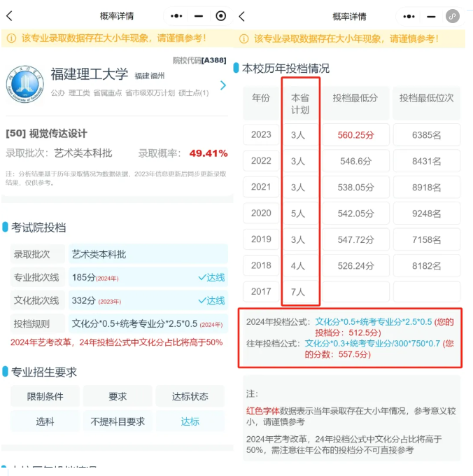
Task: Tap 8918名 rank cell
Action: tap(427, 187)
